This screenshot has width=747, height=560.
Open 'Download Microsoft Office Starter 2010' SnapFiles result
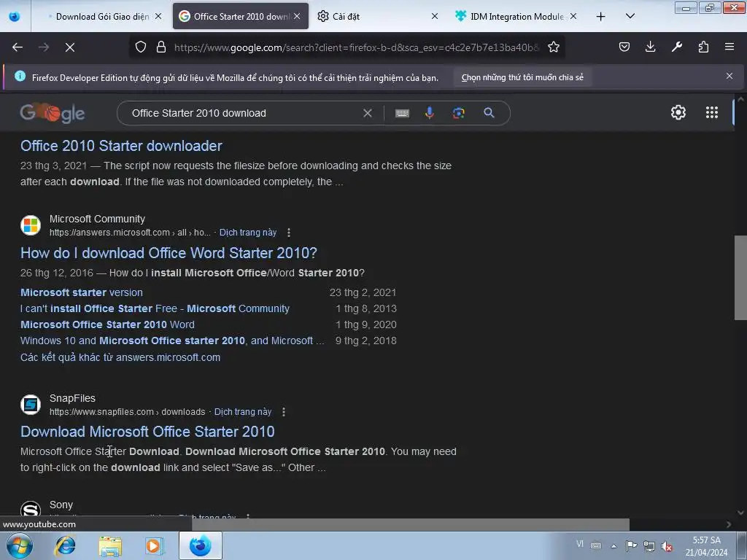point(147,432)
